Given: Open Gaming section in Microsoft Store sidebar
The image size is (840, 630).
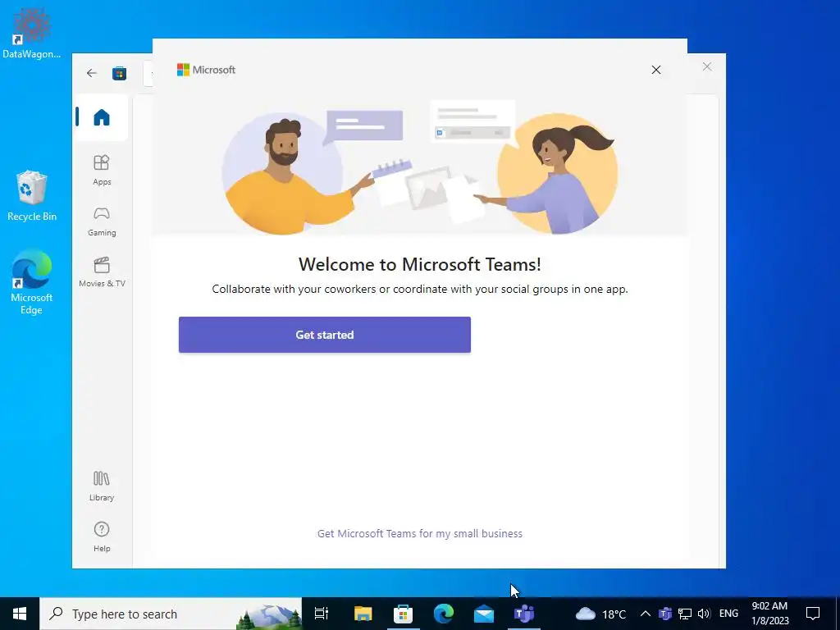Looking at the screenshot, I should coord(101,221).
